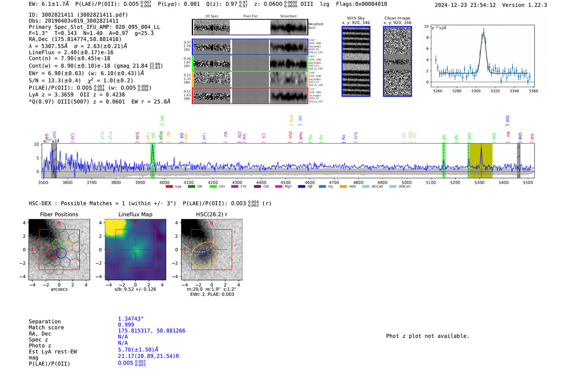Click the (H)CaII legend swatch

pyautogui.click(x=393, y=187)
